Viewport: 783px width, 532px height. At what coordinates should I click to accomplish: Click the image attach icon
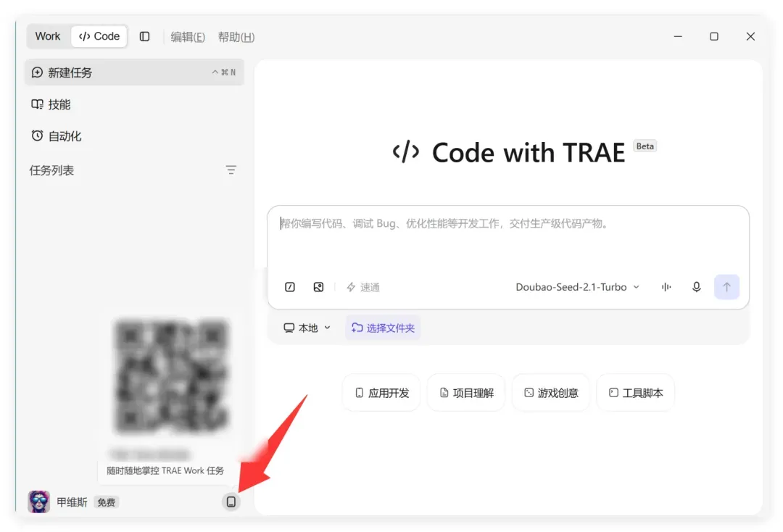coord(318,287)
